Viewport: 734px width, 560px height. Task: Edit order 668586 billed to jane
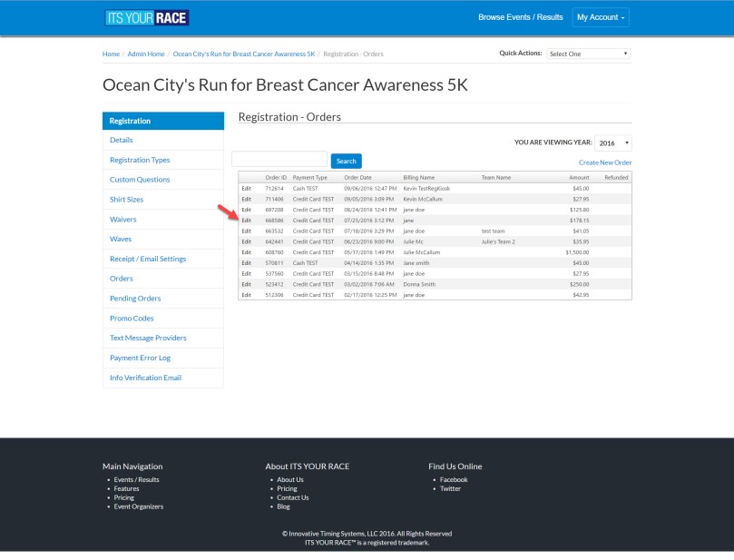(x=246, y=221)
